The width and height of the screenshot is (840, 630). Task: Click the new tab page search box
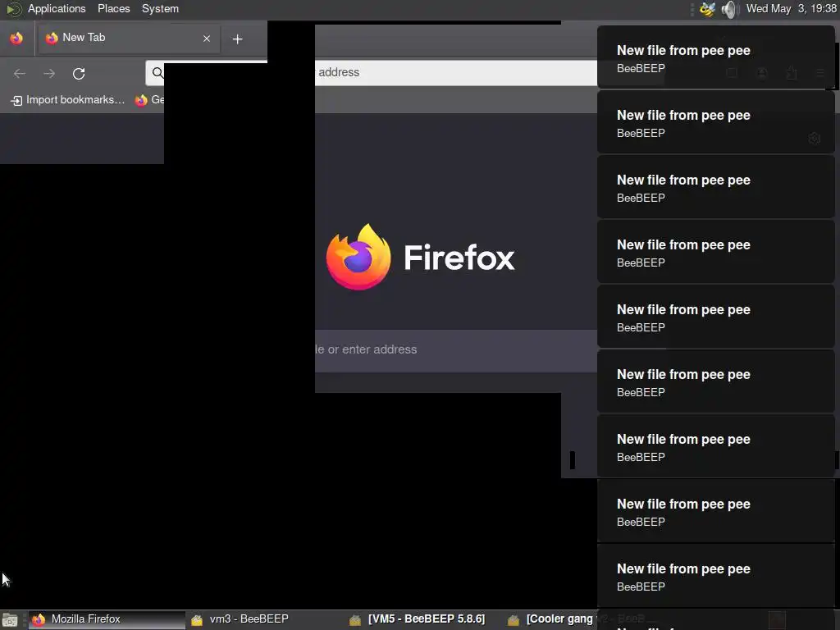coord(456,349)
